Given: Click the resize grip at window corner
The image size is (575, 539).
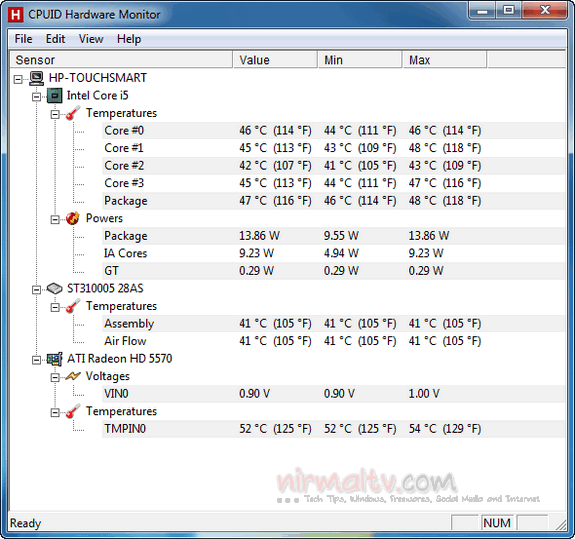Looking at the screenshot, I should pos(561,525).
